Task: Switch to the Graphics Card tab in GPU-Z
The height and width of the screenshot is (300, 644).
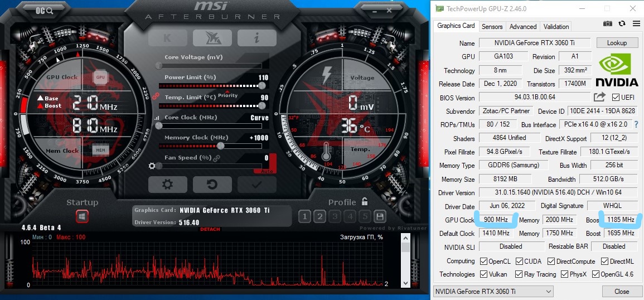Action: [x=456, y=26]
